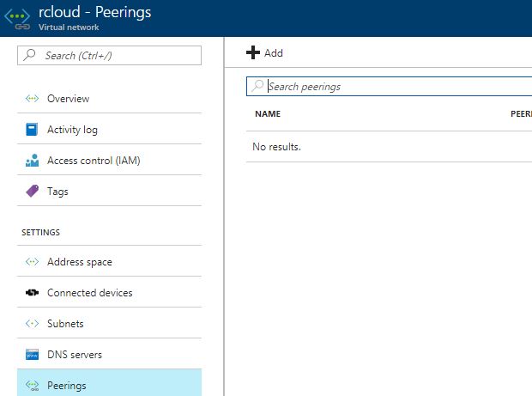This screenshot has height=396, width=532.
Task: Click the Address space icon
Action: (32, 261)
